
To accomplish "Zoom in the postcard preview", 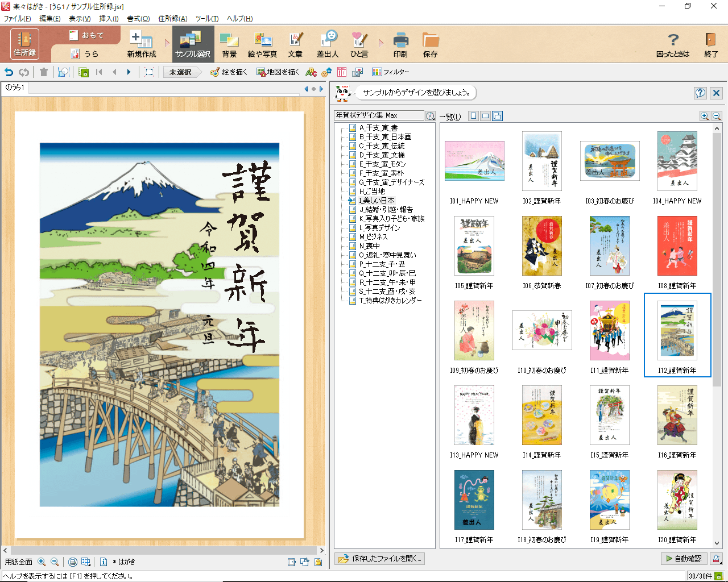I will [x=42, y=562].
